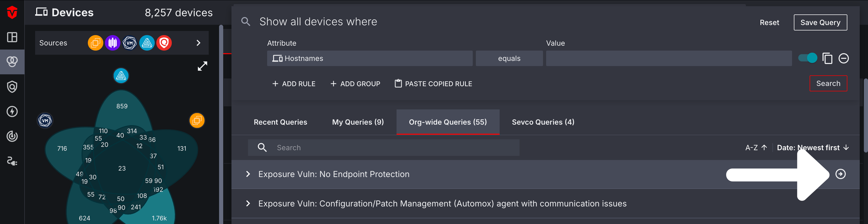Screen dimensions: 868x224
Task: Open the shield security sidebar icon
Action: [12, 86]
